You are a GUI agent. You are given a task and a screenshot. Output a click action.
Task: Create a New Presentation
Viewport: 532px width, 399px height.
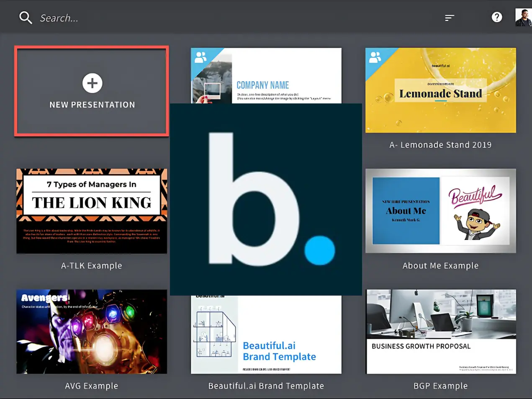[x=92, y=91]
